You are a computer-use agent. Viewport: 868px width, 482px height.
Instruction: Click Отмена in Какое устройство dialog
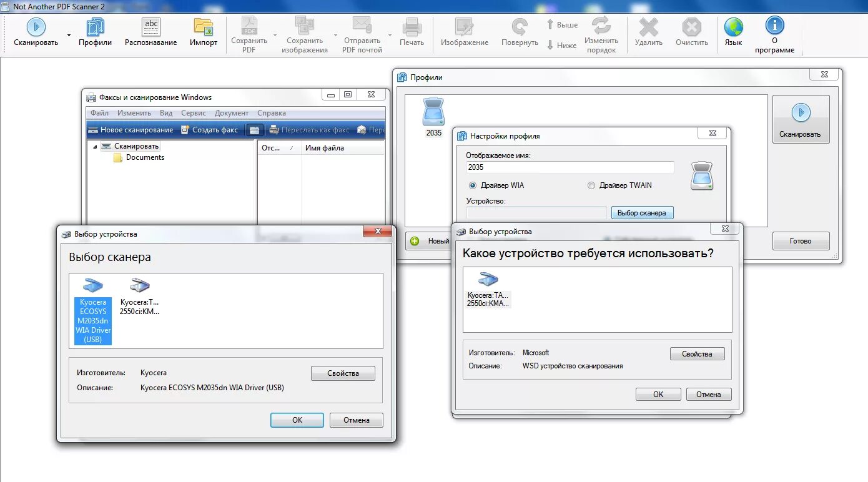(x=709, y=395)
